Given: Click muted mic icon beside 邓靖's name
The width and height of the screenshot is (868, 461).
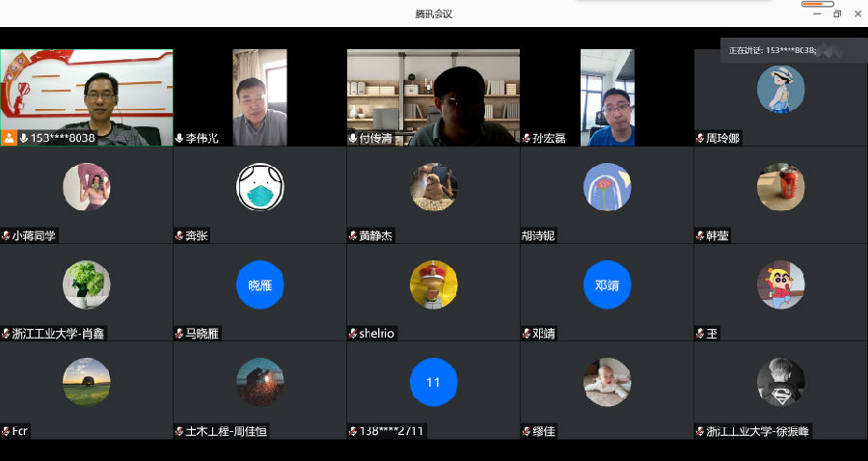Looking at the screenshot, I should [527, 334].
